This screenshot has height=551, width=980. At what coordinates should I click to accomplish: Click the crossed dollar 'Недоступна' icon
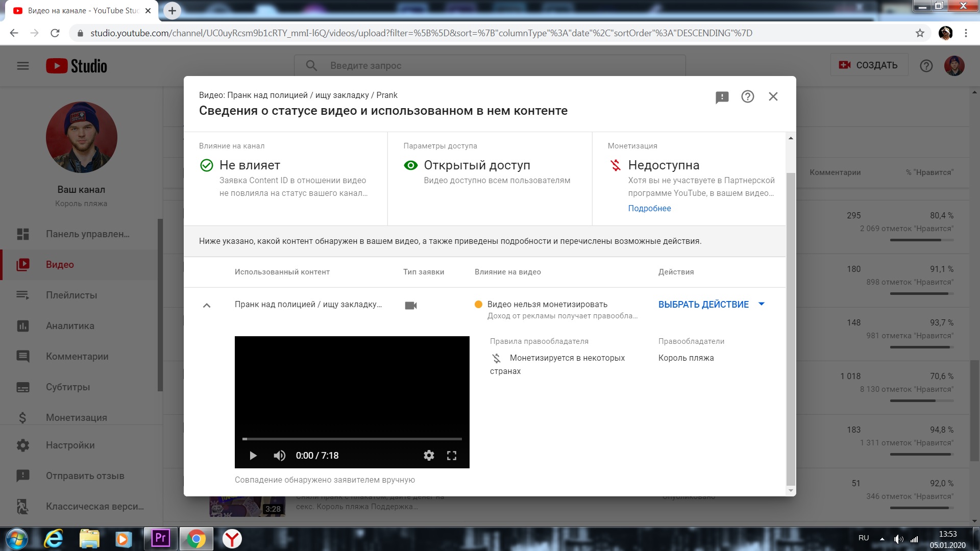click(x=616, y=165)
